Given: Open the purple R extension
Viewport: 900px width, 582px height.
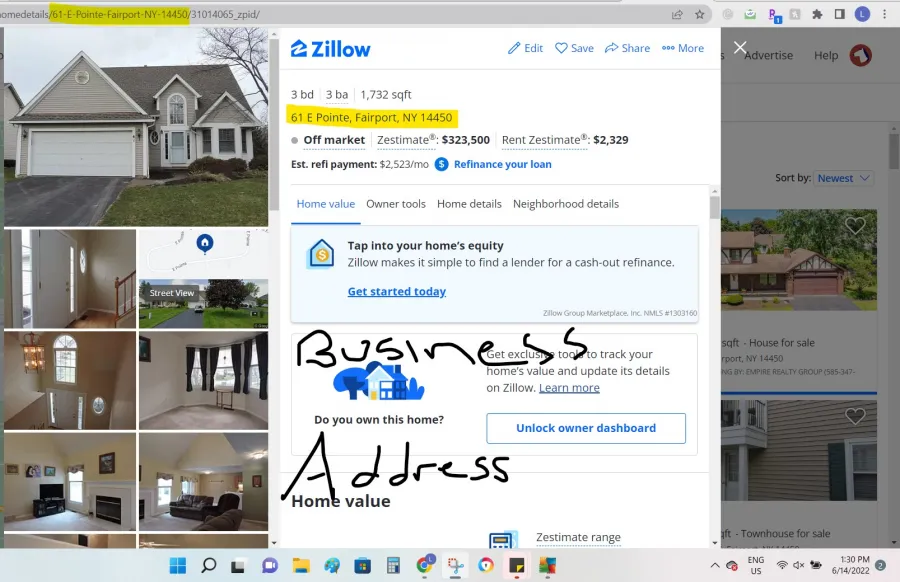Looking at the screenshot, I should (x=773, y=15).
